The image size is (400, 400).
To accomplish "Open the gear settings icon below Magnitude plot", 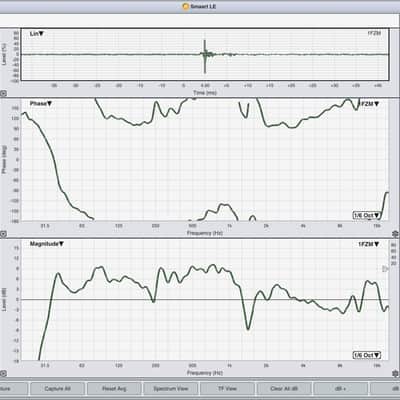I will point(395,373).
